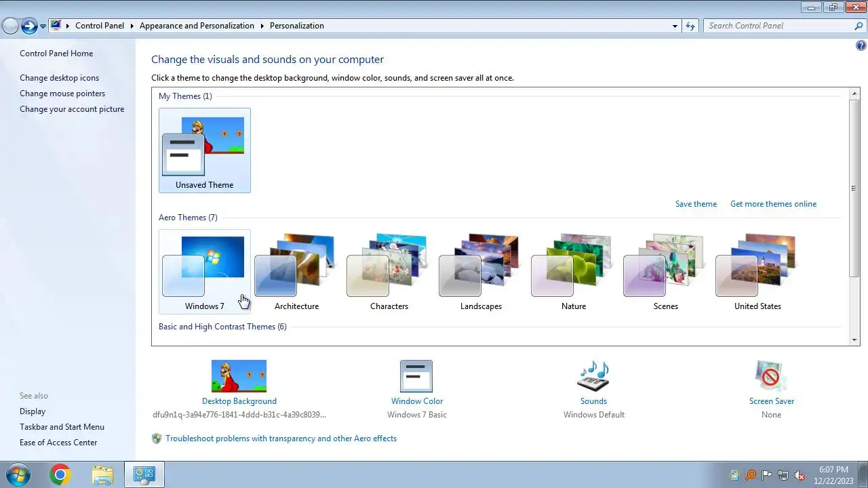This screenshot has width=868, height=488.
Task: Click the Refresh button in address bar
Action: [690, 26]
